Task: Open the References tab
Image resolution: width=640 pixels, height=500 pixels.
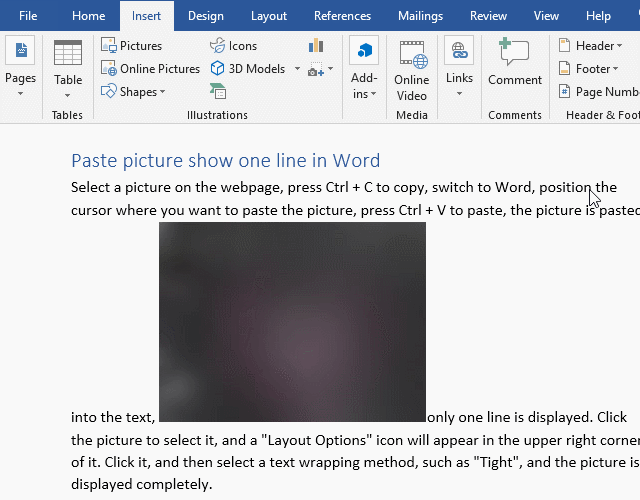Action: click(x=342, y=16)
